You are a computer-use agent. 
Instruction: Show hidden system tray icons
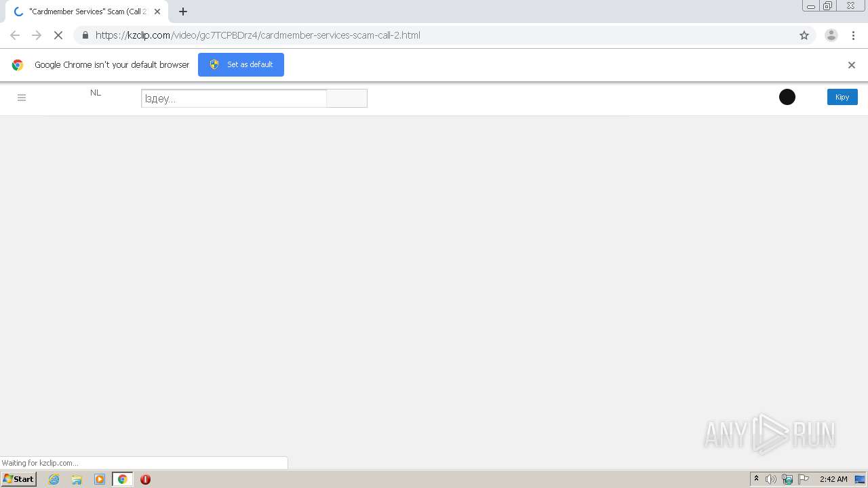point(757,479)
